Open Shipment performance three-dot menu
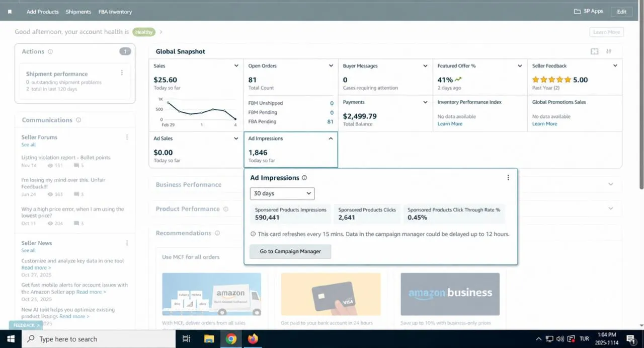Image resolution: width=644 pixels, height=348 pixels. coord(122,73)
